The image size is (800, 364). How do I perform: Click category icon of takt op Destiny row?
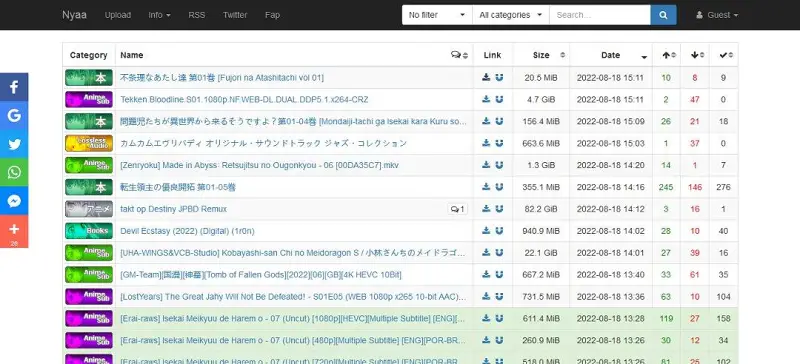[89, 209]
